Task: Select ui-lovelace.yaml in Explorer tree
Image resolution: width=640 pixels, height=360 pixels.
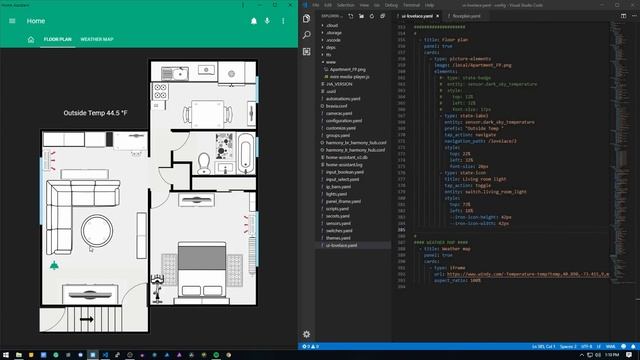Action: 342,246
